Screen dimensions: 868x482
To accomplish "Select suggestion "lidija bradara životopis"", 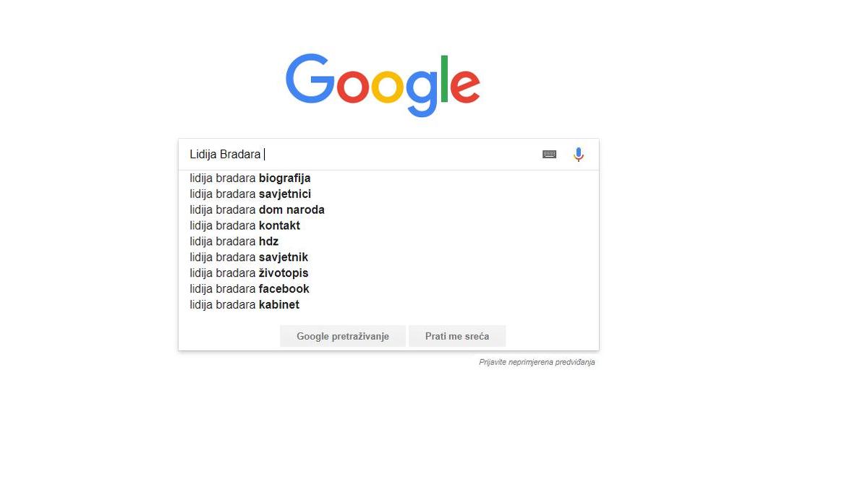I will point(249,274).
